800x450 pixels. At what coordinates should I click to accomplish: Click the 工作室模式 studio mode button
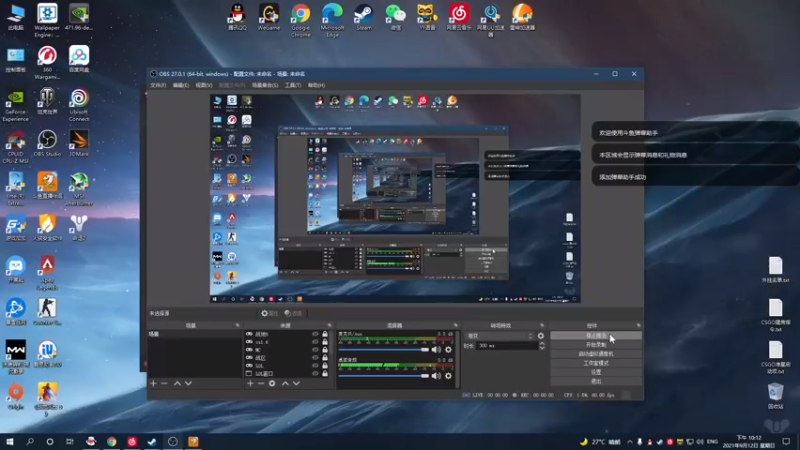click(x=596, y=363)
